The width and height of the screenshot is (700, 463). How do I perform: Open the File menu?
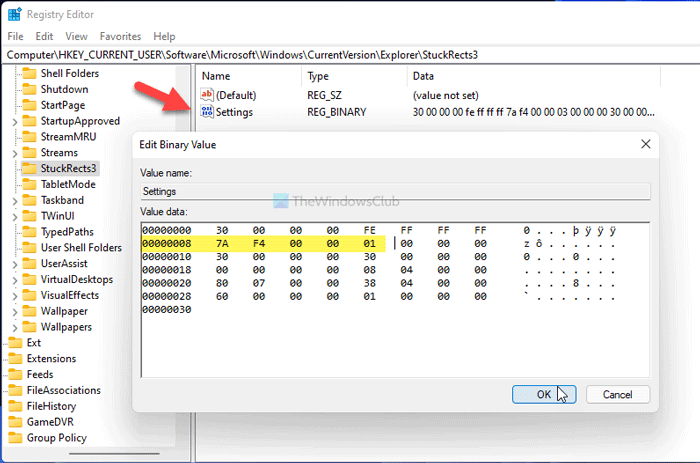coord(16,36)
